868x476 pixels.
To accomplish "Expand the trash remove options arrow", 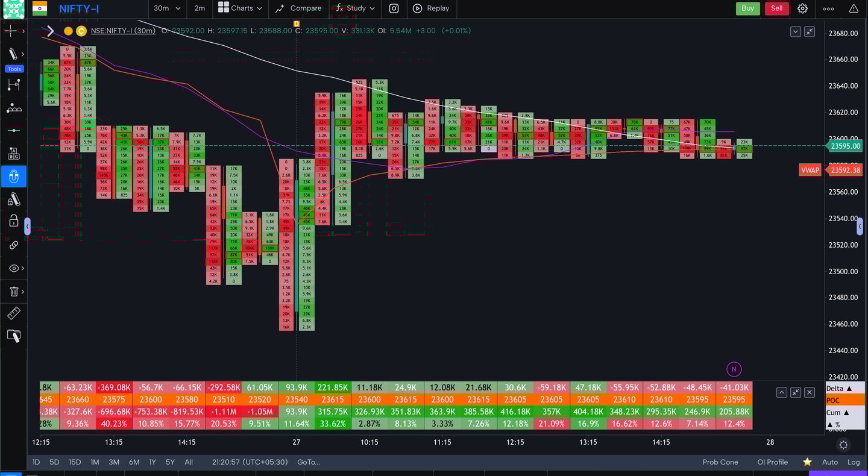I will click(x=22, y=292).
